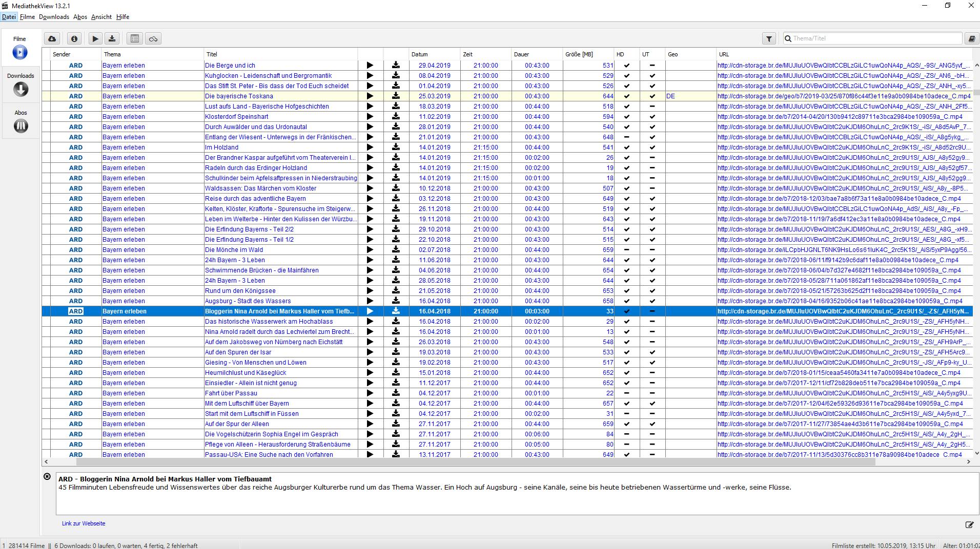Screen dimensions: 980x549
Task: Click date cell 25.03.2019
Action: (435, 96)
